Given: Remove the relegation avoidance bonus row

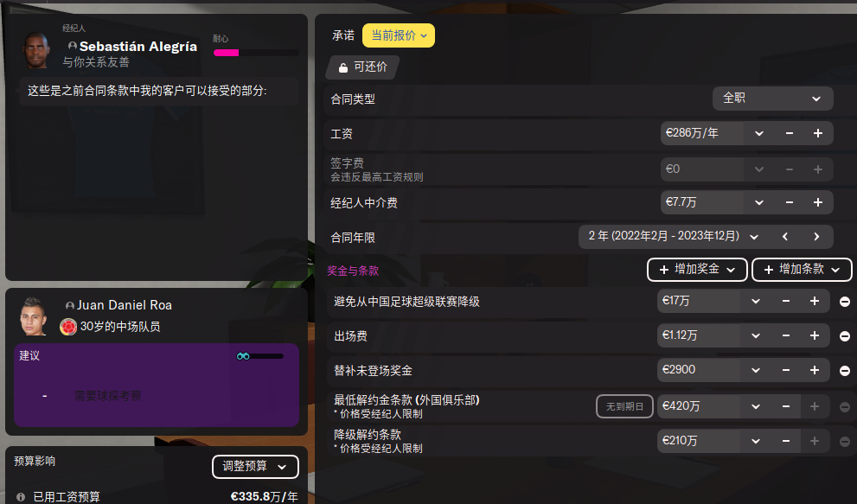Looking at the screenshot, I should point(844,302).
